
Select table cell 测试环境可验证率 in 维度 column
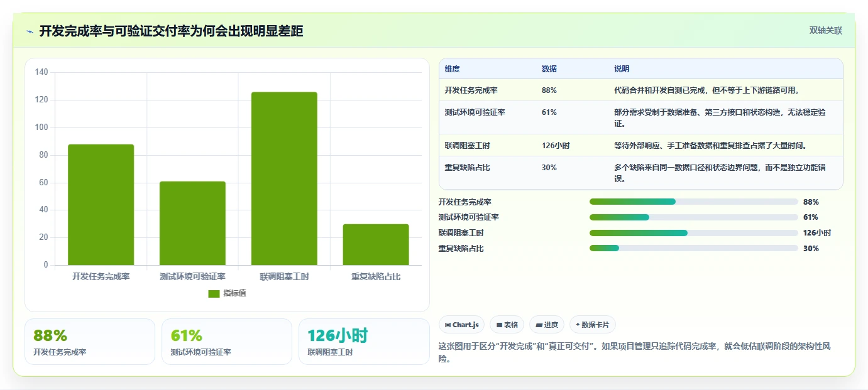[x=475, y=112]
